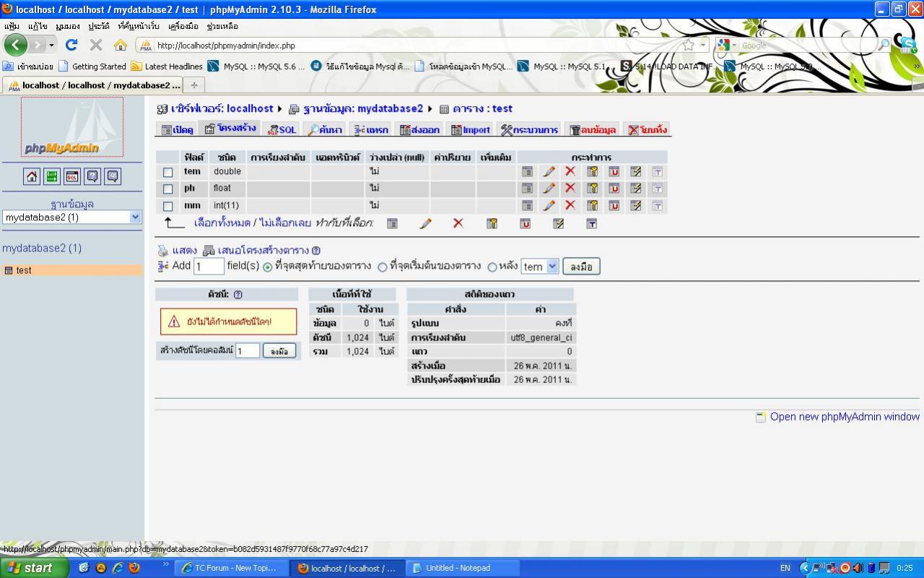Switch to the Import tab

pos(471,130)
